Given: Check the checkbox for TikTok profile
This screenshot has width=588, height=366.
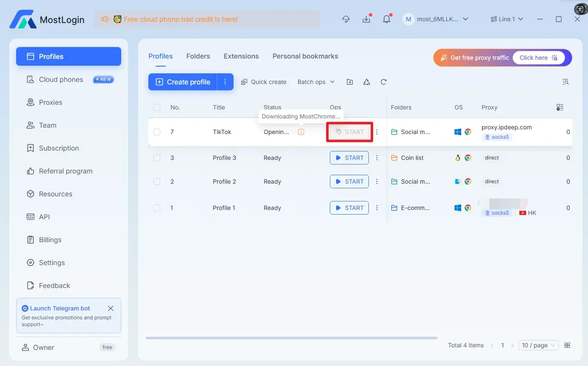Looking at the screenshot, I should (x=157, y=131).
